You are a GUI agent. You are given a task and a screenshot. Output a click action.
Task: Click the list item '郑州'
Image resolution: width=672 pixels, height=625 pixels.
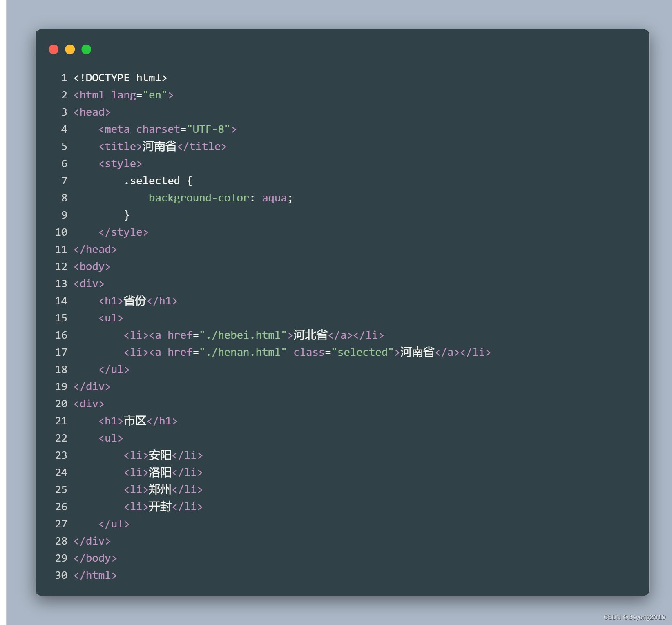pos(160,489)
